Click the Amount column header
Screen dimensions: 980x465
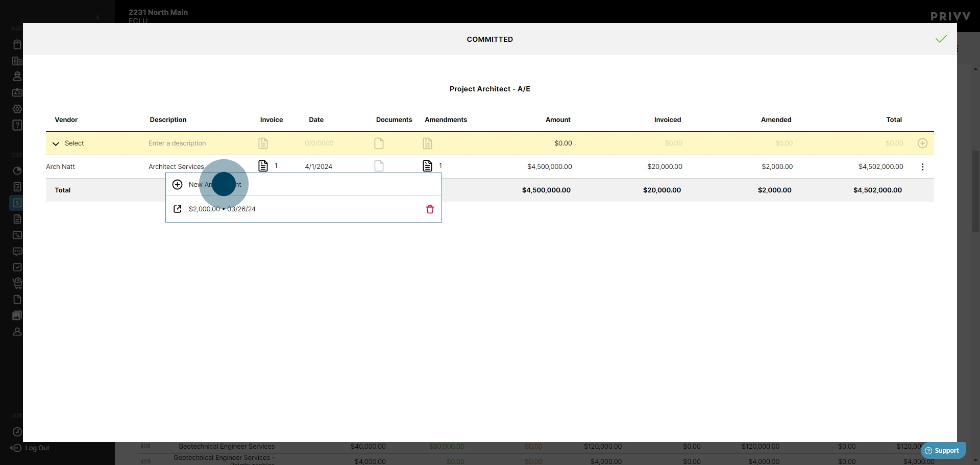pyautogui.click(x=558, y=119)
